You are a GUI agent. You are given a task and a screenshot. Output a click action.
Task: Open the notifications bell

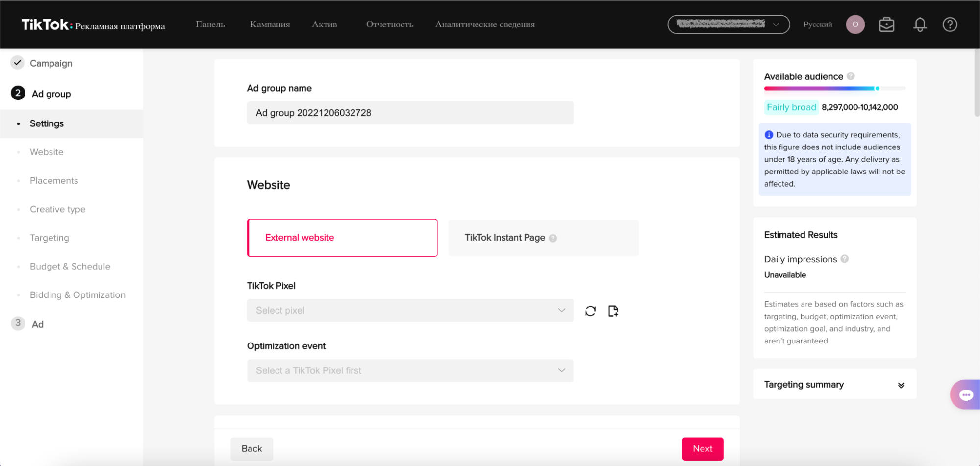tap(920, 25)
